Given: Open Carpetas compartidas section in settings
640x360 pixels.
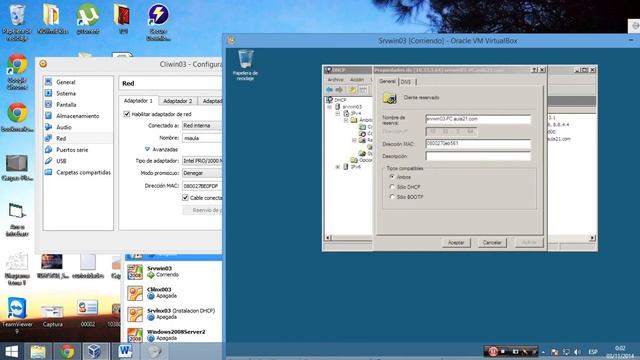Looking at the screenshot, I should [83, 172].
